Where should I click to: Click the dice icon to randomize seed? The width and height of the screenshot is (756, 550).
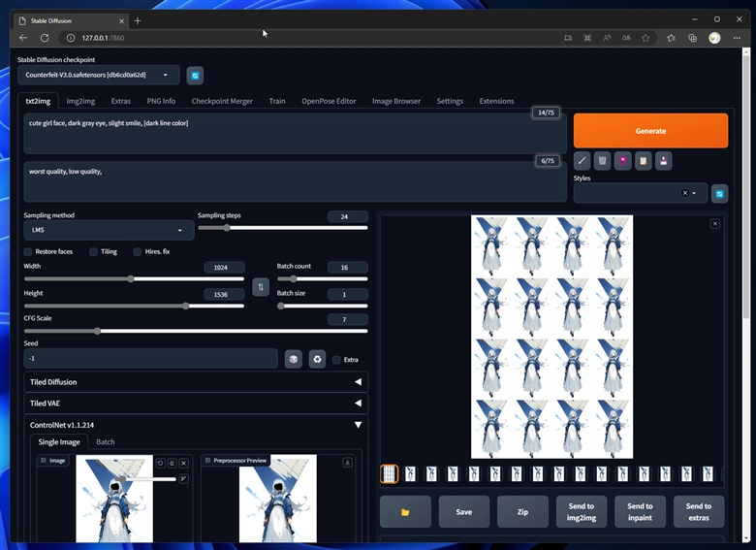coord(294,359)
